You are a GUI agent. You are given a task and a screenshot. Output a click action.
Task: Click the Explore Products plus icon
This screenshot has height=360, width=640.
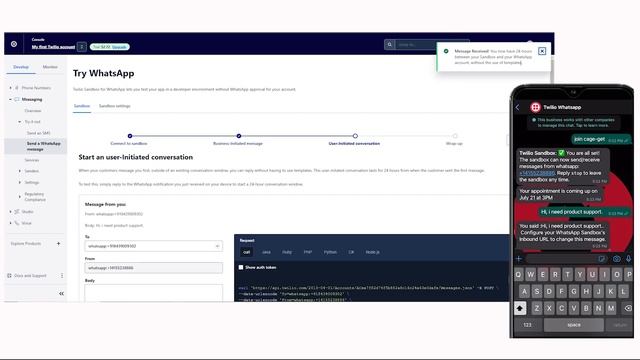pos(58,244)
